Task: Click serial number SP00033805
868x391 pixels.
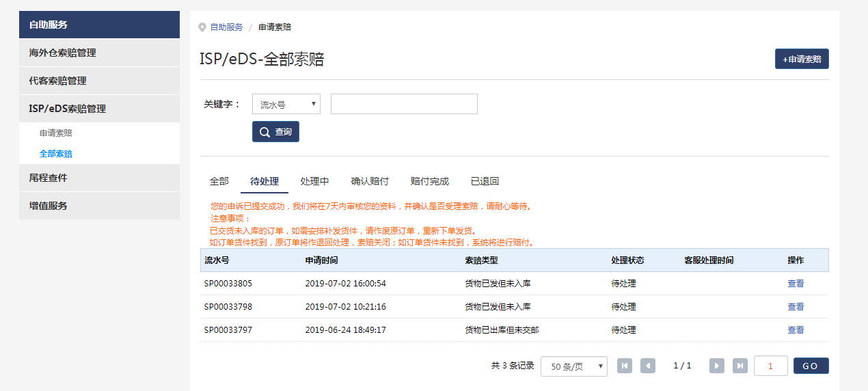Action: pos(228,284)
